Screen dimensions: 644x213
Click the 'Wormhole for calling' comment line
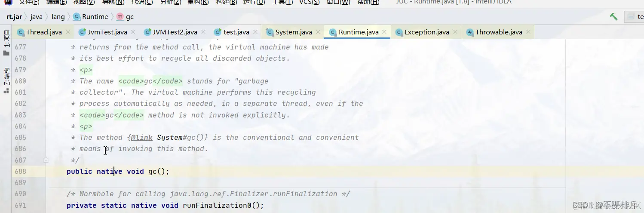point(209,194)
